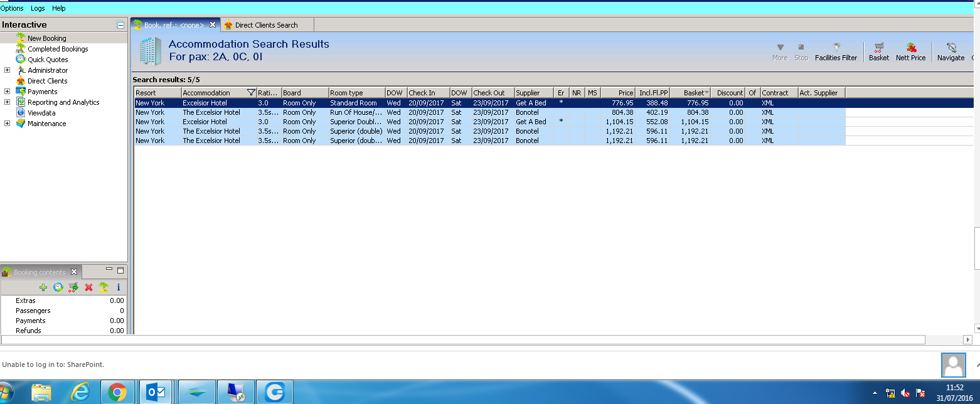Click basket arrow icon in Booking contents
Viewport: 980px width, 404px height.
tap(73, 287)
